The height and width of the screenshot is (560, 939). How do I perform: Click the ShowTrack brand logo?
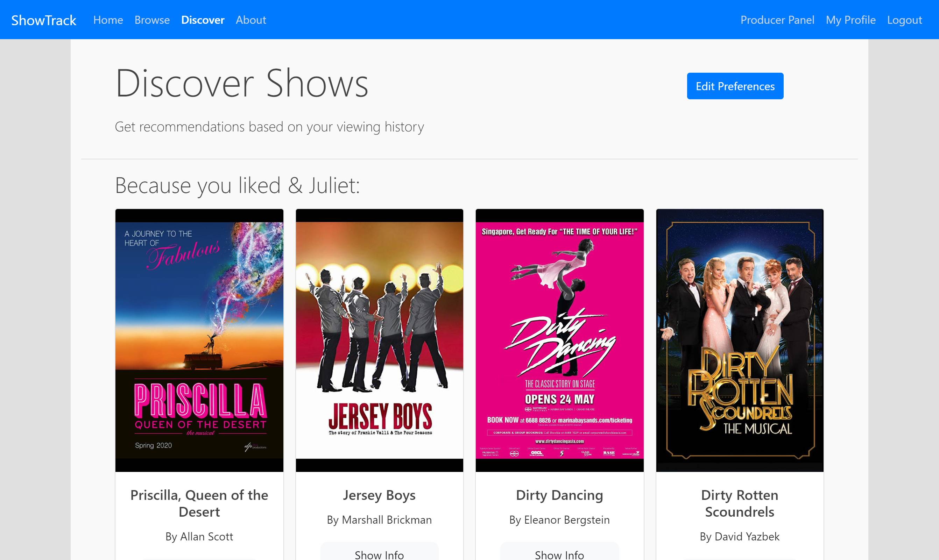click(x=43, y=20)
